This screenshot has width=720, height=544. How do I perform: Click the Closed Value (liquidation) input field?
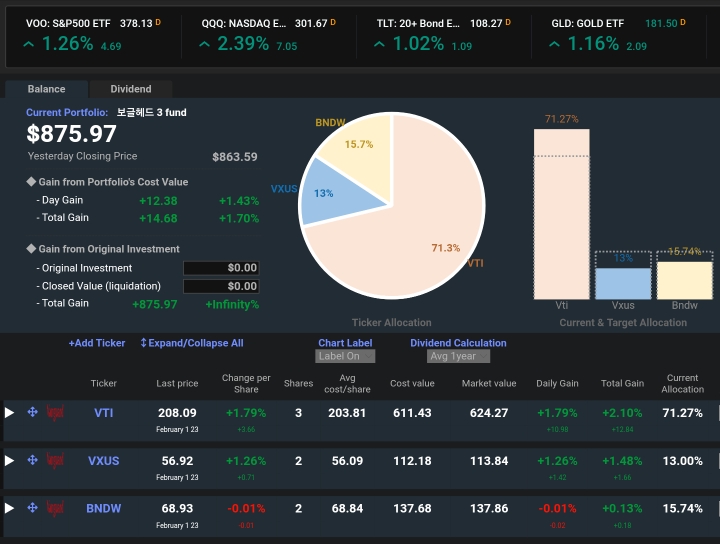tap(221, 286)
